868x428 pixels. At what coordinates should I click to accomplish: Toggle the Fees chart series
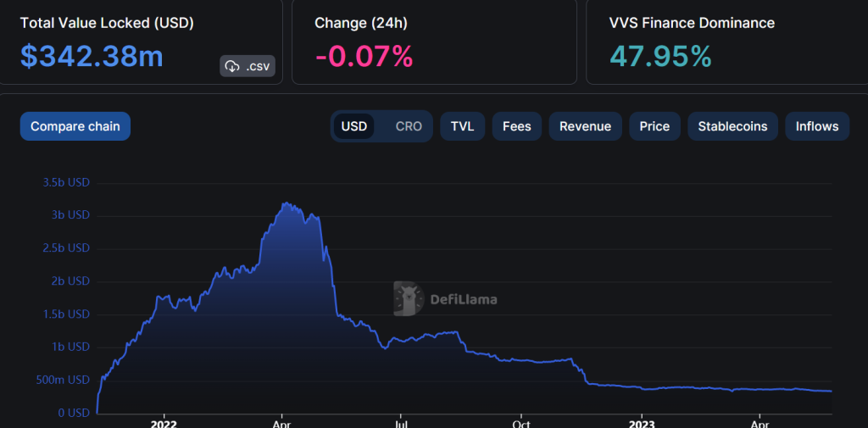(516, 126)
